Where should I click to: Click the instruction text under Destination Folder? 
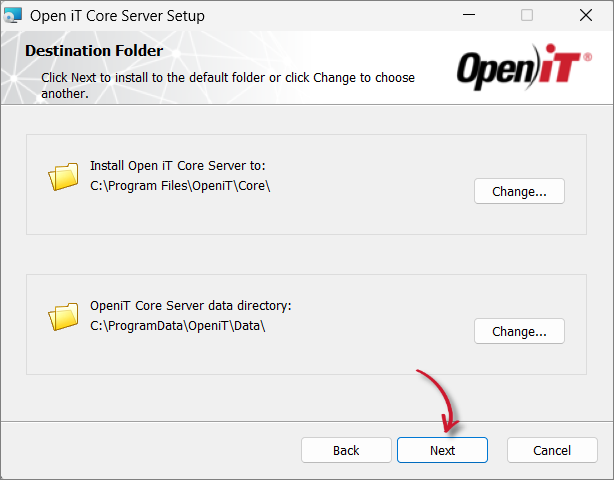[x=228, y=85]
